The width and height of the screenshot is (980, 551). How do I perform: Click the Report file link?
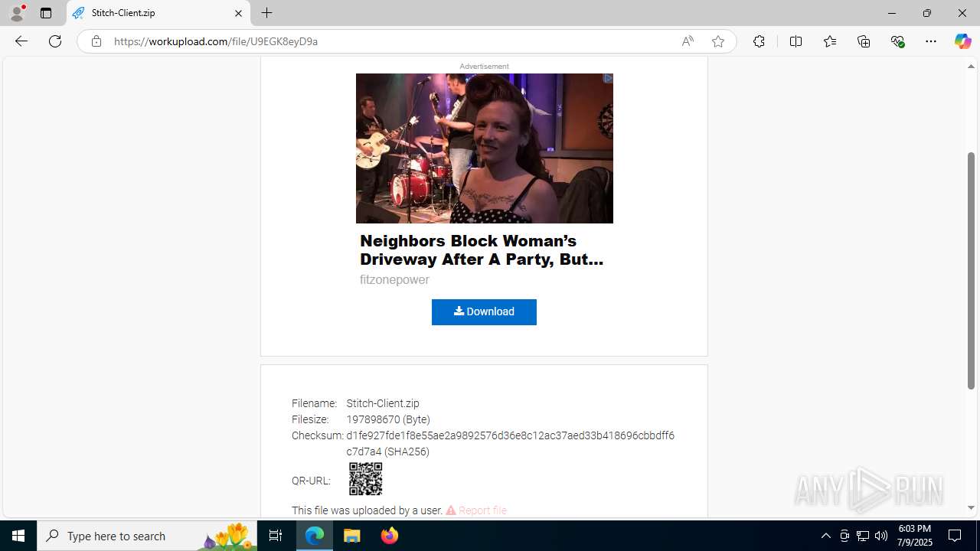click(x=476, y=510)
